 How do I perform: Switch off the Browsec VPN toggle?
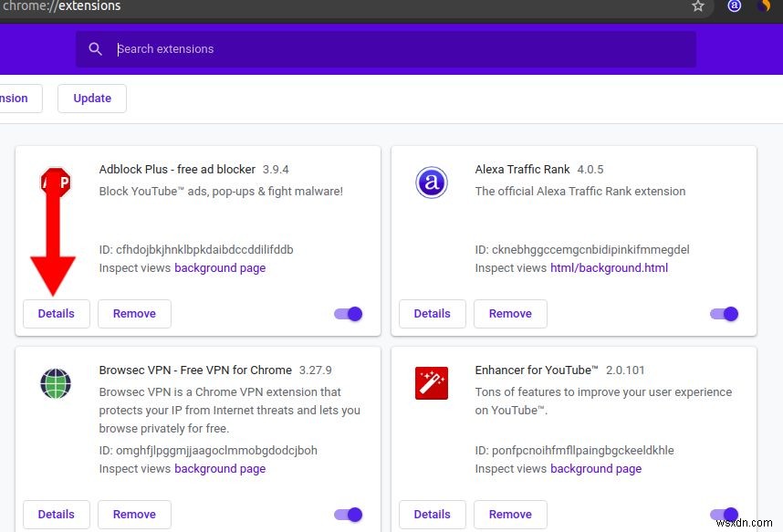[348, 515]
